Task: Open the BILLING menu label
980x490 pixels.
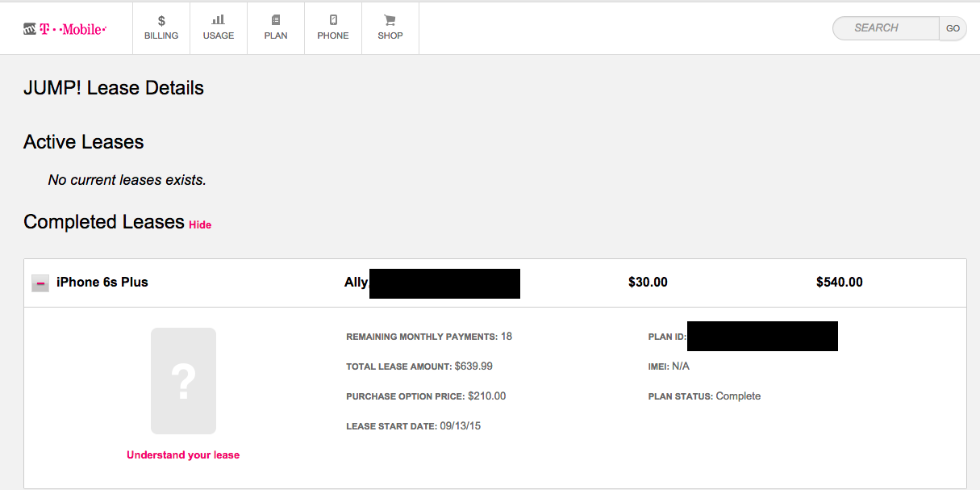Action: point(161,36)
